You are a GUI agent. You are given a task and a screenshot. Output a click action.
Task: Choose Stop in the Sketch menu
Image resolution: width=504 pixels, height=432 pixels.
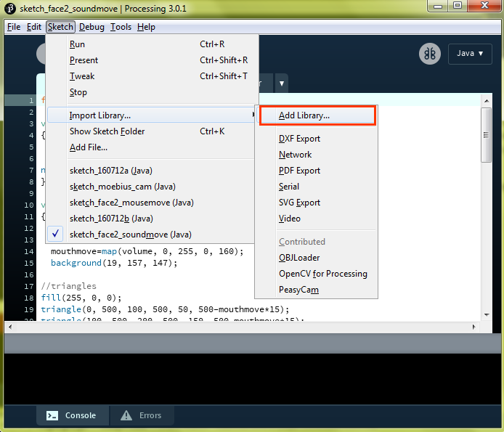click(153, 92)
